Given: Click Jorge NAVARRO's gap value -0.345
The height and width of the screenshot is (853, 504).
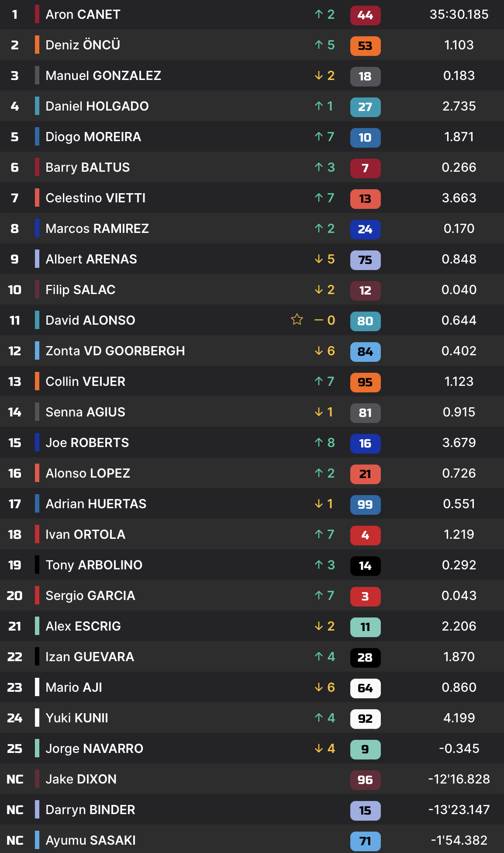Looking at the screenshot, I should (x=459, y=749).
